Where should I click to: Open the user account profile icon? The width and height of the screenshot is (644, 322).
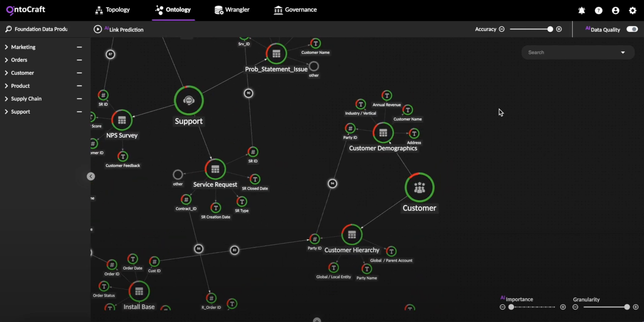coord(616,11)
